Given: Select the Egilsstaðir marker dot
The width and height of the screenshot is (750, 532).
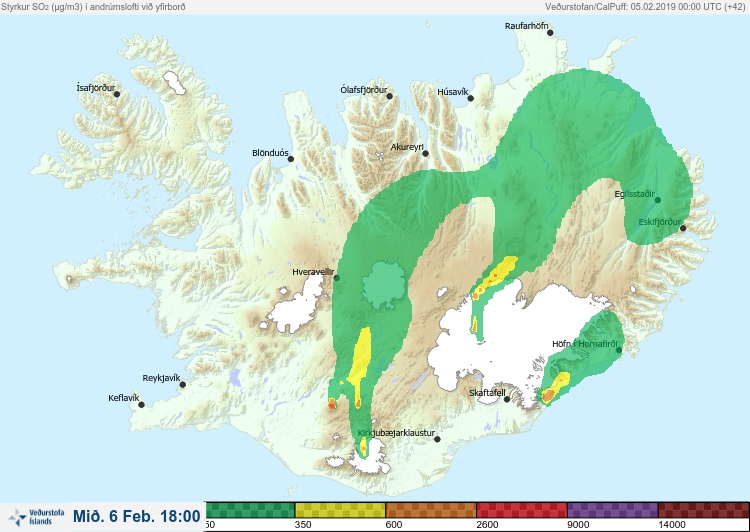Looking at the screenshot, I should 658,200.
